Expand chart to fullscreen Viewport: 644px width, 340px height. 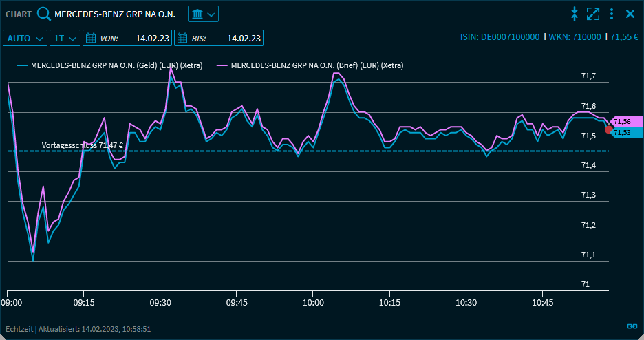click(x=593, y=14)
